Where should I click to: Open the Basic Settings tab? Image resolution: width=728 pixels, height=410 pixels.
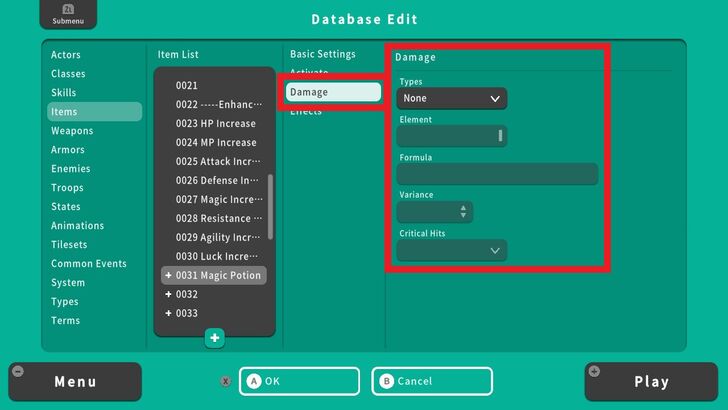322,54
